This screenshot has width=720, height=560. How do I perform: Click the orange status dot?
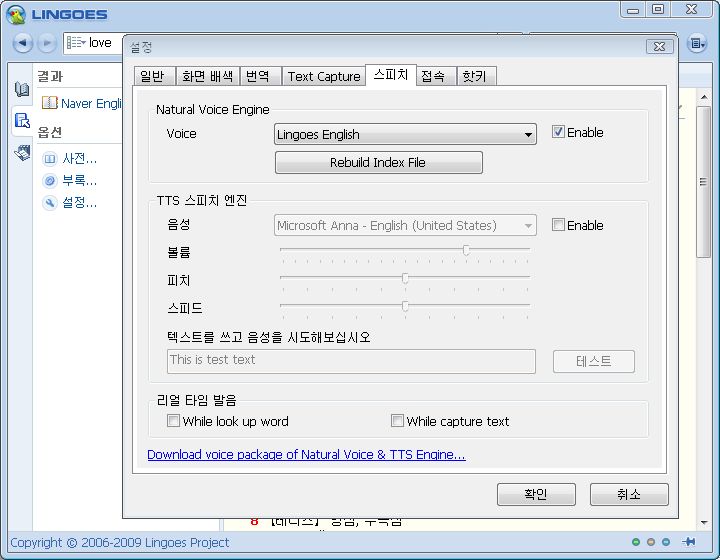(x=651, y=542)
